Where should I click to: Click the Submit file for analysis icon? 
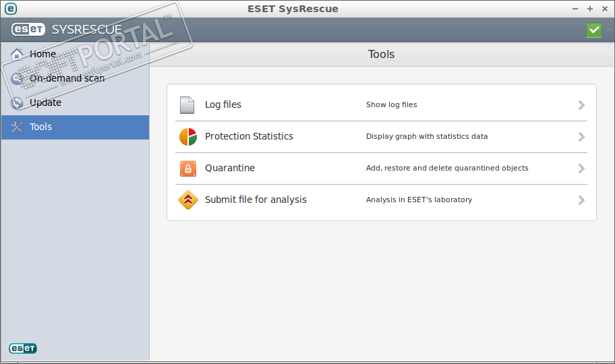pyautogui.click(x=188, y=200)
